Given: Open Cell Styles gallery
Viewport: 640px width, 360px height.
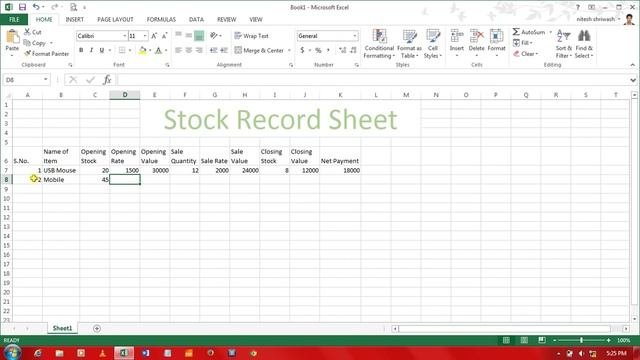Looking at the screenshot, I should (x=433, y=44).
